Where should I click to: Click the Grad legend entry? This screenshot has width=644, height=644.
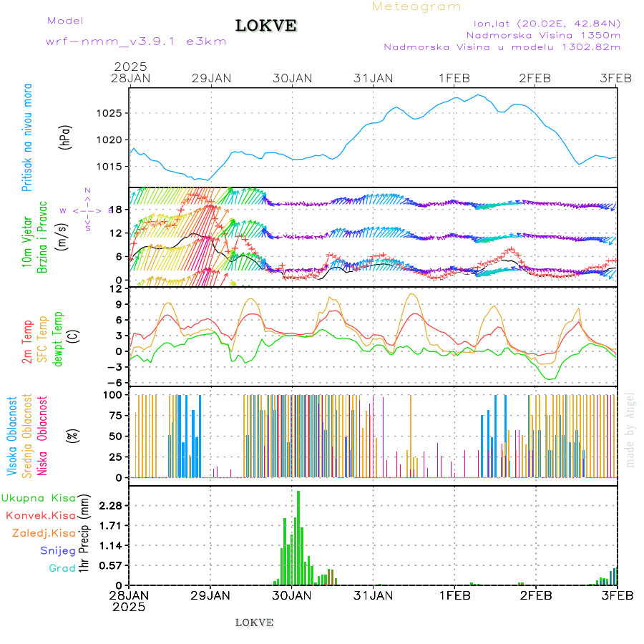pyautogui.click(x=62, y=568)
